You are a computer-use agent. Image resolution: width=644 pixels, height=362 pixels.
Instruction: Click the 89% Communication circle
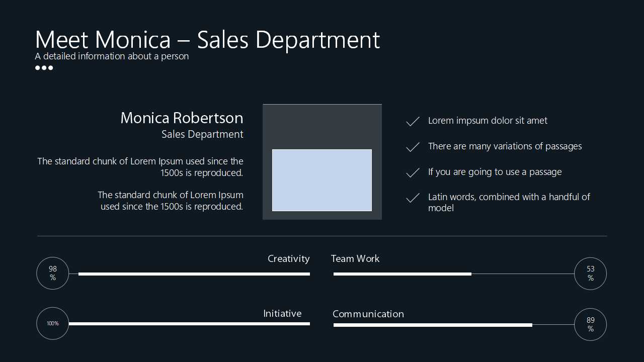tap(590, 324)
